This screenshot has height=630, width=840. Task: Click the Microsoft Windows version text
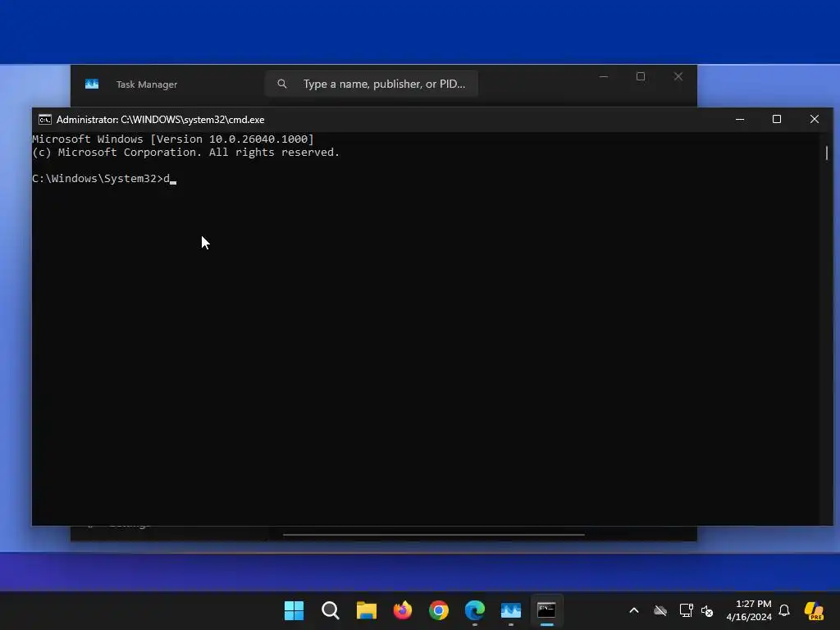click(173, 139)
